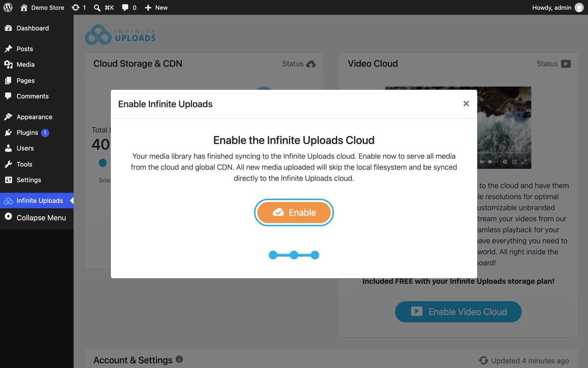
Task: Click the Plugins update count badge
Action: tap(45, 133)
